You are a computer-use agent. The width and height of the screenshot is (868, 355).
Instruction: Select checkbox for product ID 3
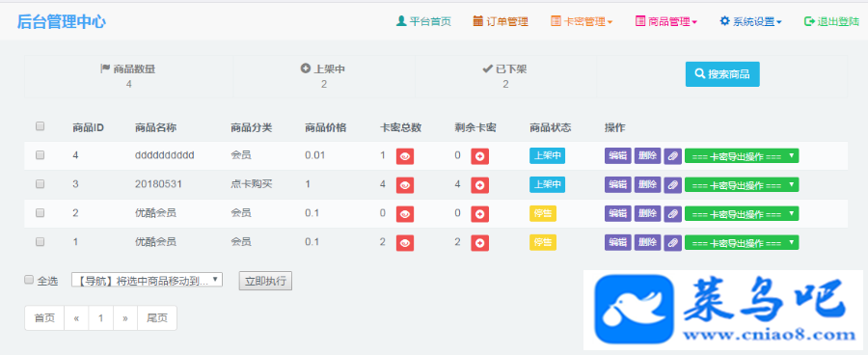(x=40, y=184)
